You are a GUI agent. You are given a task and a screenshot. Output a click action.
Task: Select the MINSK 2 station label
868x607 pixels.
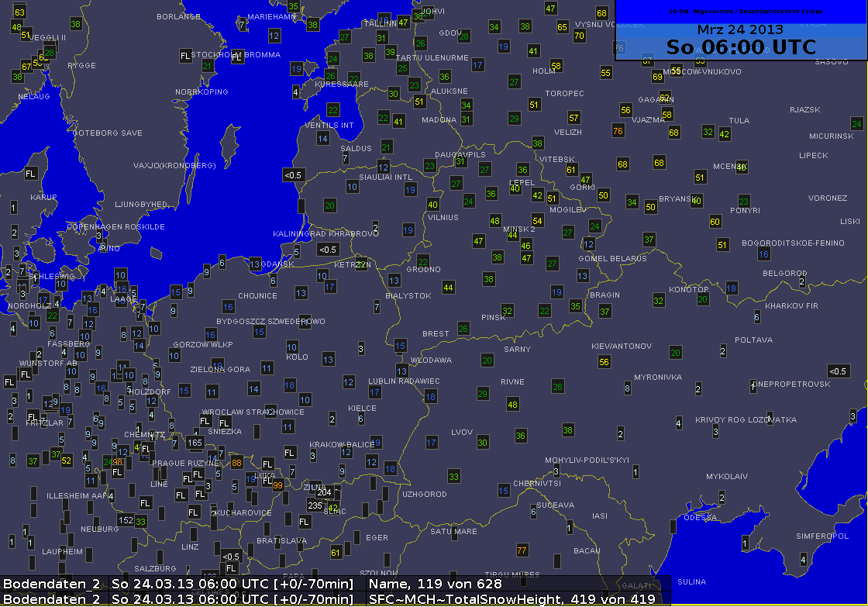519,229
